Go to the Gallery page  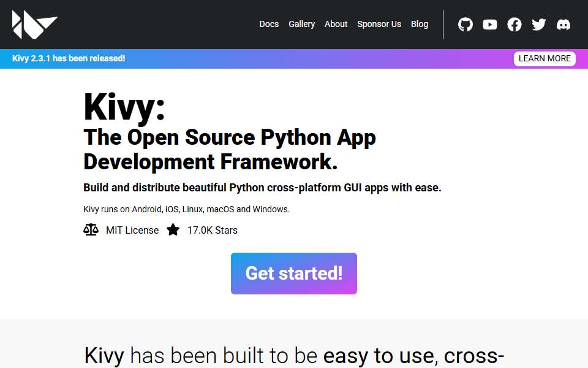pos(301,24)
